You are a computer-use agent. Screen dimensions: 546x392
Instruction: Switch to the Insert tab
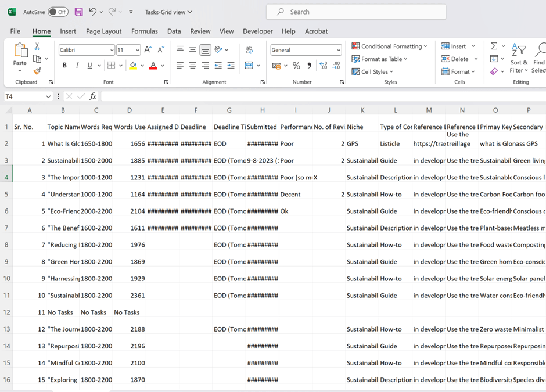click(x=68, y=31)
